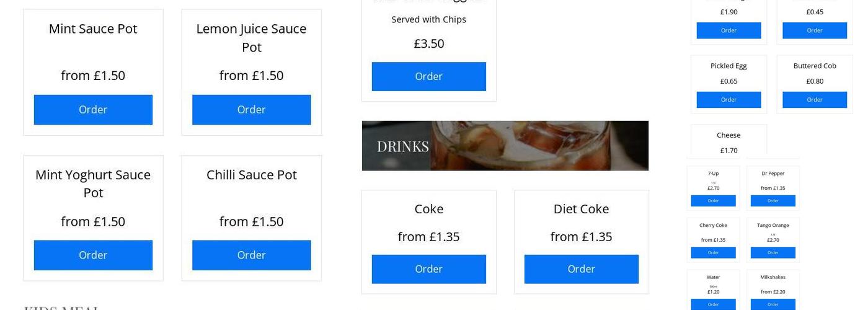Viewport: 868px width, 310px height.
Task: Order a Cherry Coke
Action: pos(713,253)
